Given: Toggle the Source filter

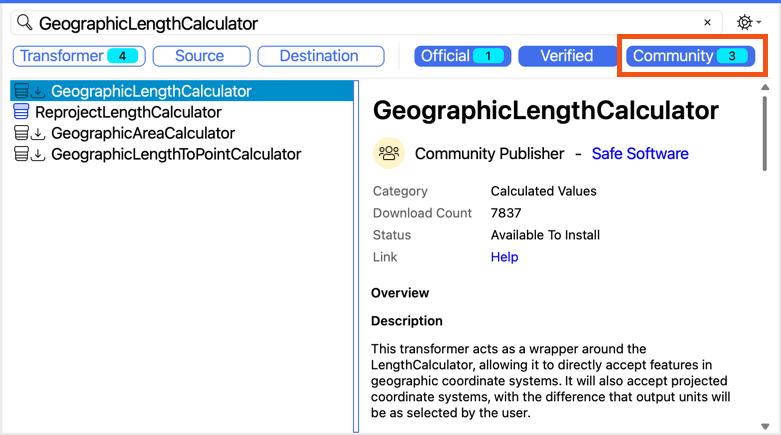Looking at the screenshot, I should pyautogui.click(x=201, y=56).
